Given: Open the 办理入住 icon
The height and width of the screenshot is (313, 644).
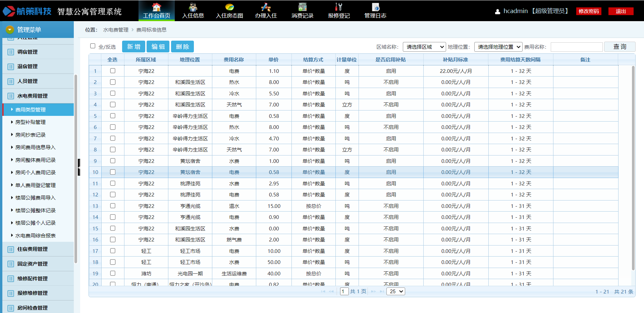Looking at the screenshot, I should point(266,7).
